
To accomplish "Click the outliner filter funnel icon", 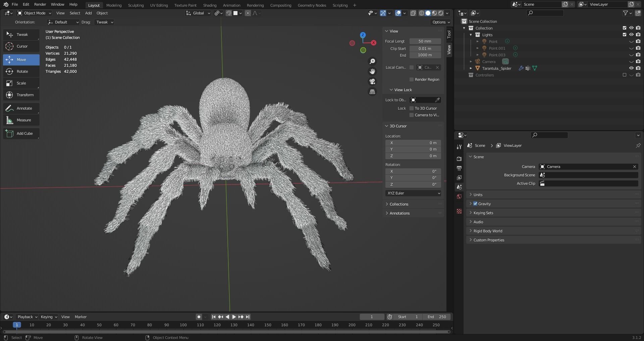I will (x=626, y=13).
